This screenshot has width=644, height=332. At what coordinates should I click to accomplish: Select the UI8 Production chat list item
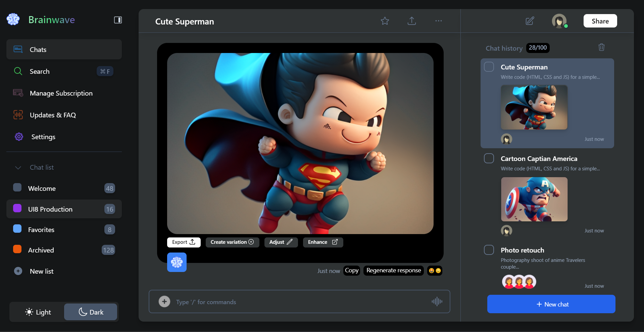click(x=64, y=209)
